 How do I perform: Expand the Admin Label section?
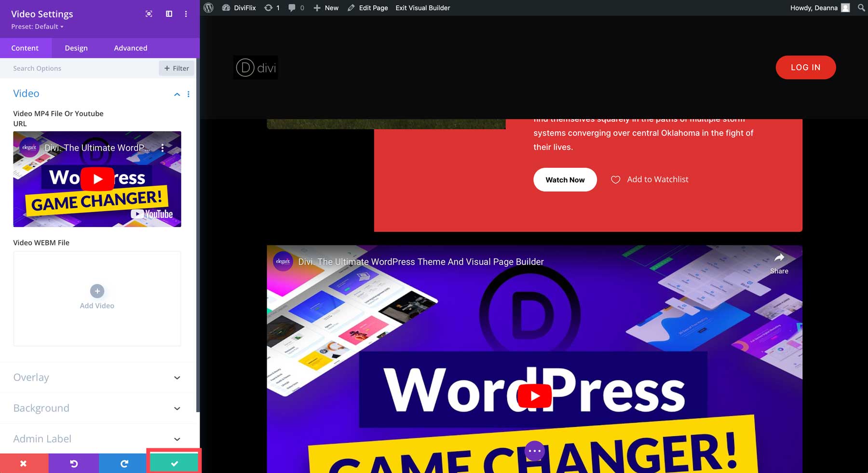97,439
